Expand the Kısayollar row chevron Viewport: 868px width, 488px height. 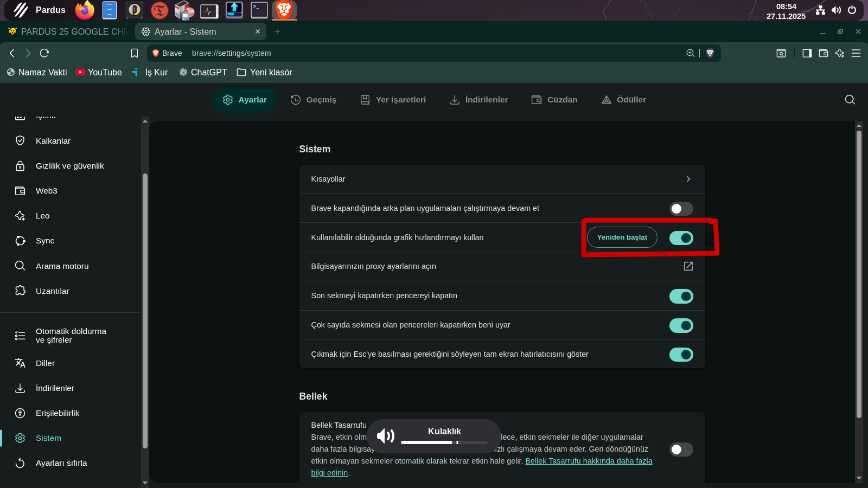[688, 179]
